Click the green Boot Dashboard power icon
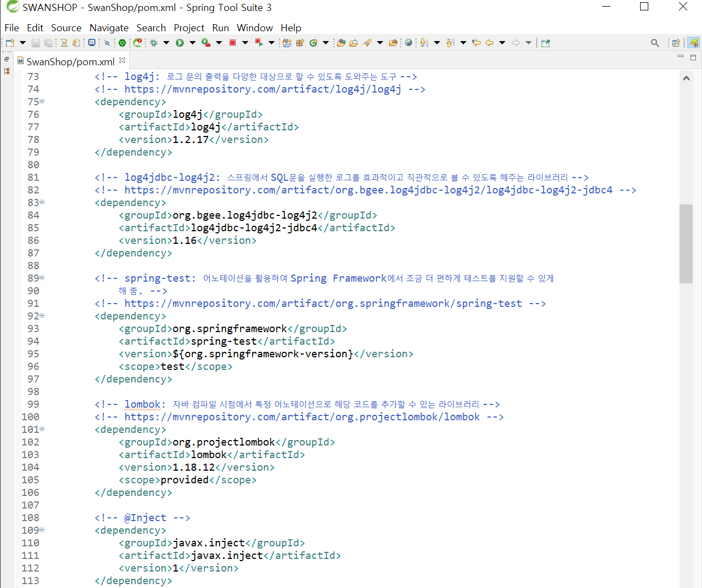The image size is (702, 588). pyautogui.click(x=122, y=43)
